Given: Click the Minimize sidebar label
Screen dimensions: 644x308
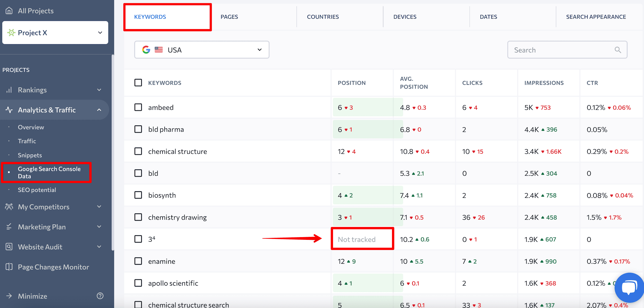Looking at the screenshot, I should [x=32, y=296].
